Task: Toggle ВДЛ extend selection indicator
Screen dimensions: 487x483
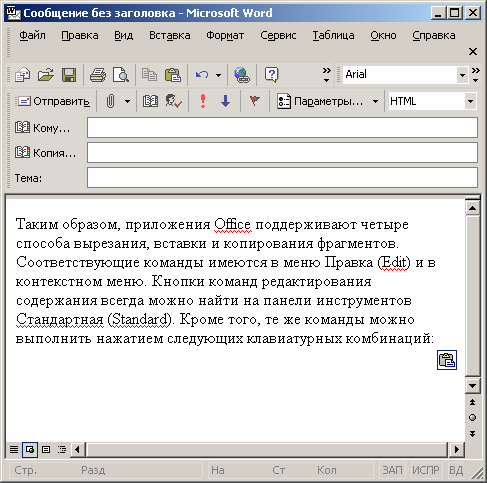Action: click(x=456, y=470)
